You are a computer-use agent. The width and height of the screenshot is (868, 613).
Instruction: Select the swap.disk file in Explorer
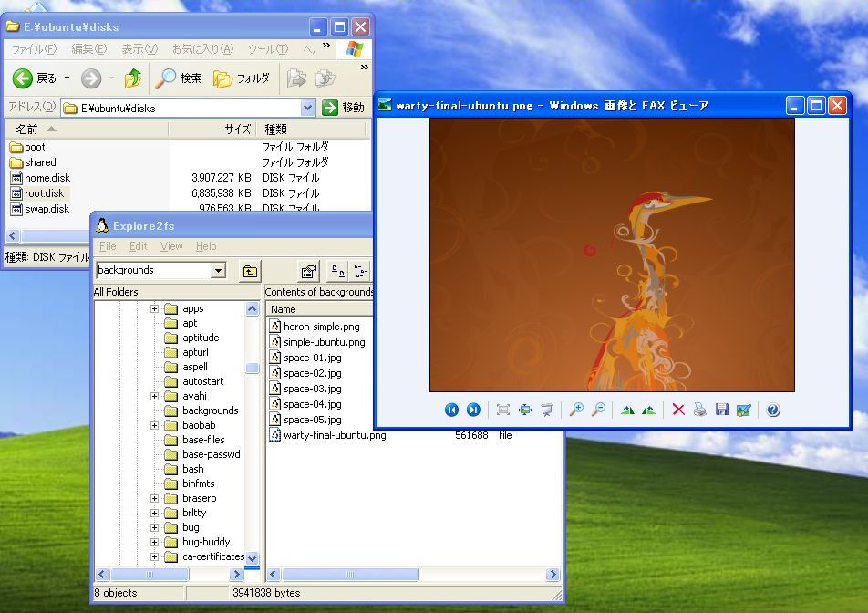click(46, 209)
